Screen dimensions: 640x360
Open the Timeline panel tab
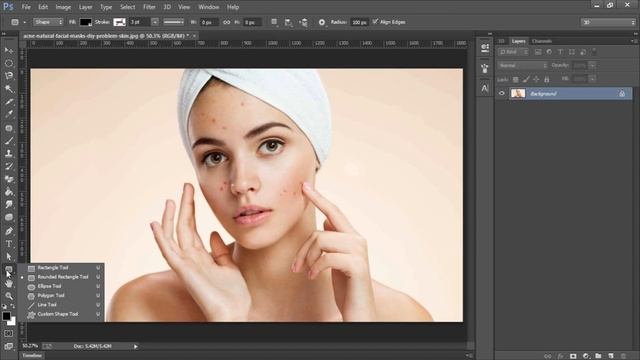tap(32, 356)
